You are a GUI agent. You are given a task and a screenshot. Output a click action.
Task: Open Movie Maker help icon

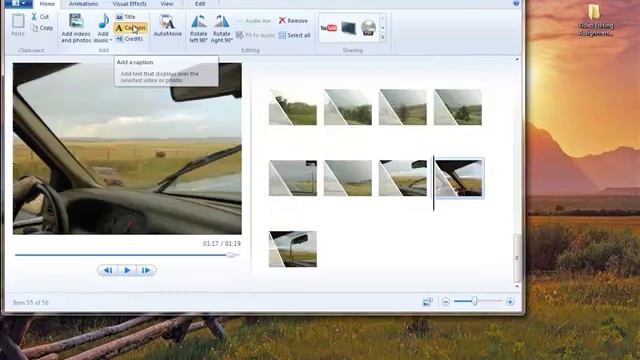tap(516, 3)
